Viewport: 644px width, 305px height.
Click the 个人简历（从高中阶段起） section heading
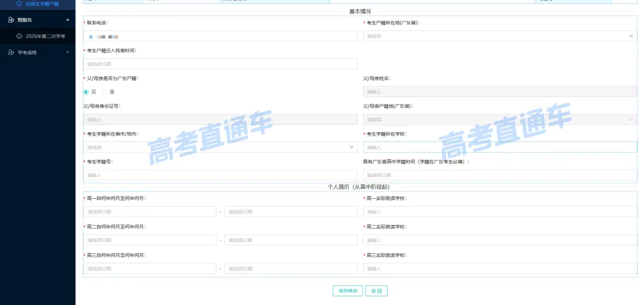(x=360, y=187)
